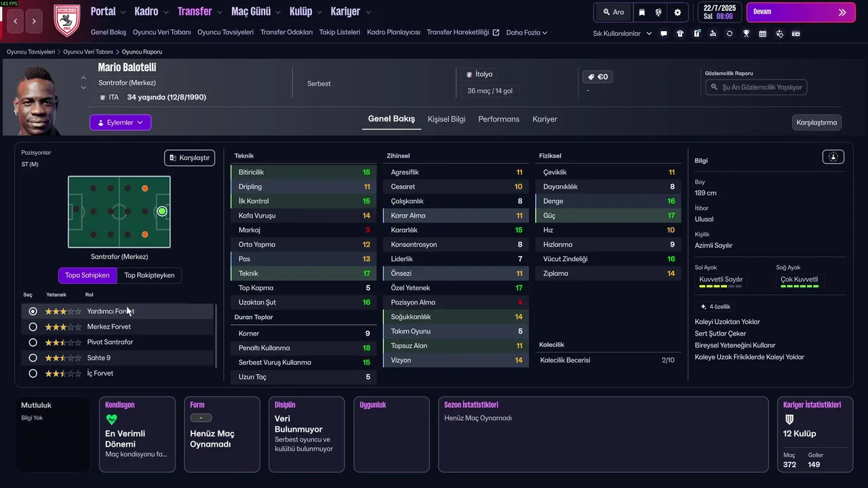868x488 pixels.
Task: Click the Sol Ayak strength bar
Action: pyautogui.click(x=720, y=287)
